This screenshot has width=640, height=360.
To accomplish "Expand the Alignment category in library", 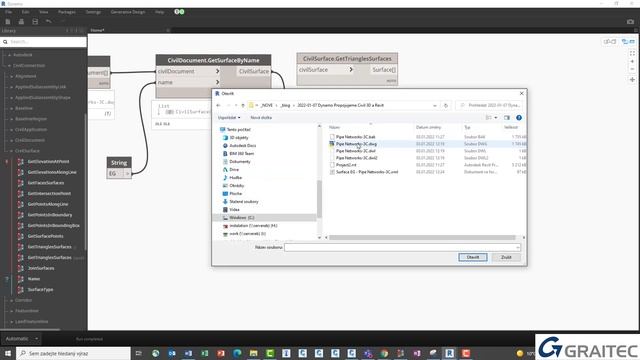I will point(12,76).
